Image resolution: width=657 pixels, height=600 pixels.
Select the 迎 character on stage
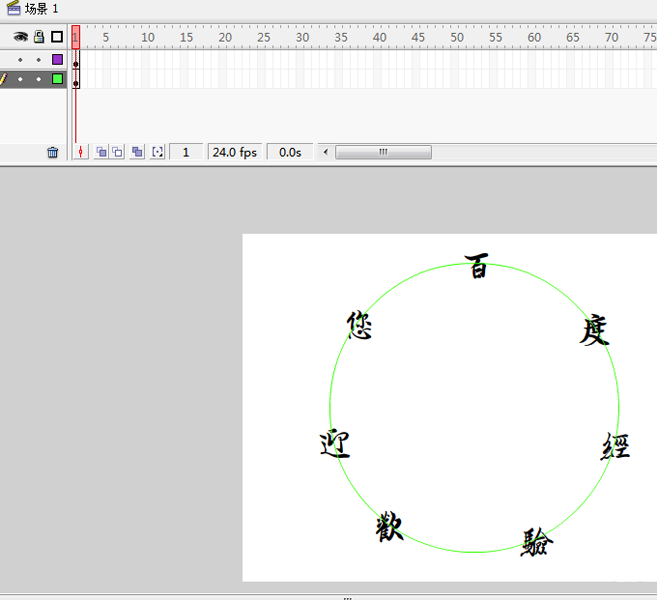335,444
